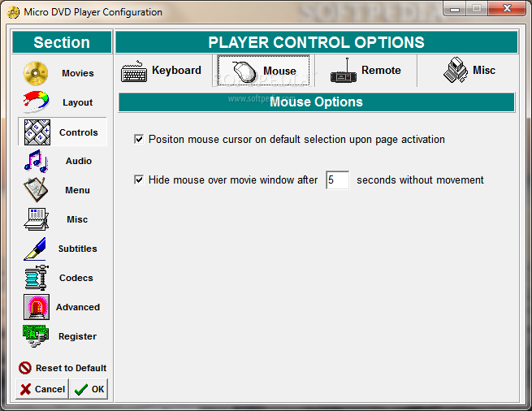Go to the Menu section
This screenshot has width=532, height=411.
(x=77, y=190)
